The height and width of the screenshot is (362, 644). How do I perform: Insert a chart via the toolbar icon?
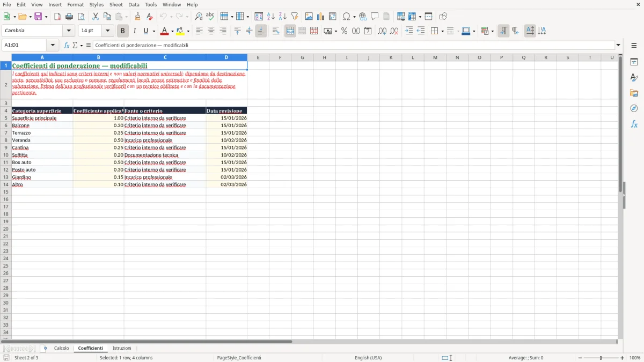pos(321,17)
